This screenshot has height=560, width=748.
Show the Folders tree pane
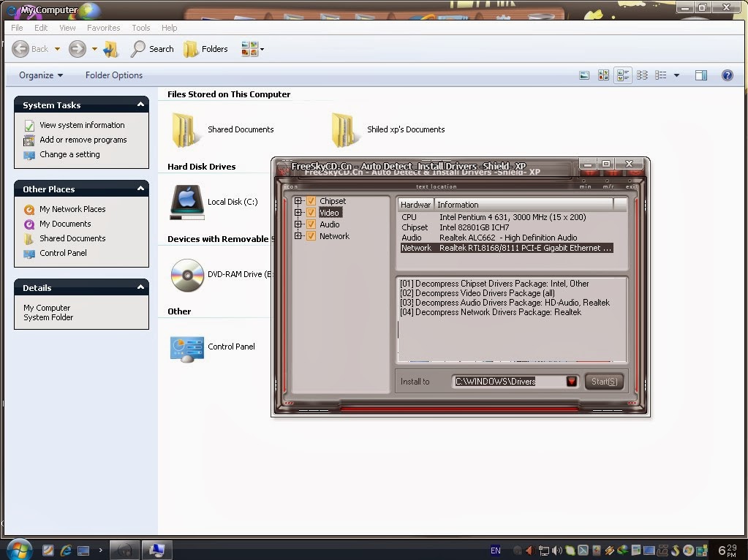coord(205,49)
